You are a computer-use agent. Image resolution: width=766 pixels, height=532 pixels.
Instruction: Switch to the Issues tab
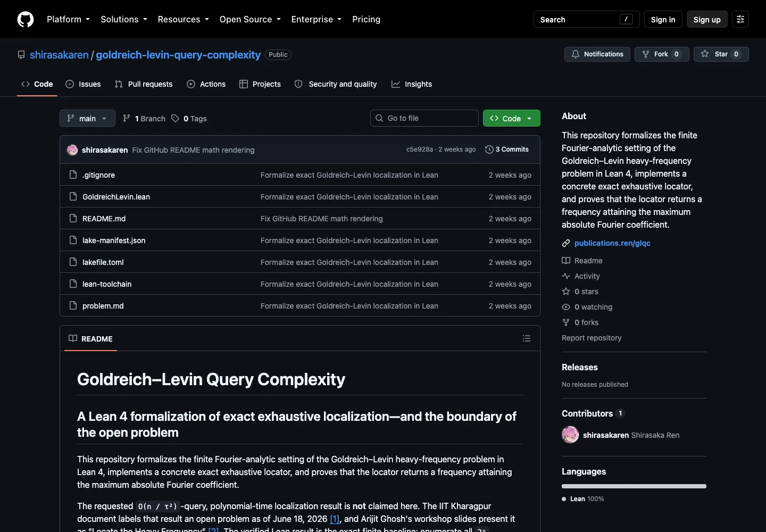tap(83, 84)
